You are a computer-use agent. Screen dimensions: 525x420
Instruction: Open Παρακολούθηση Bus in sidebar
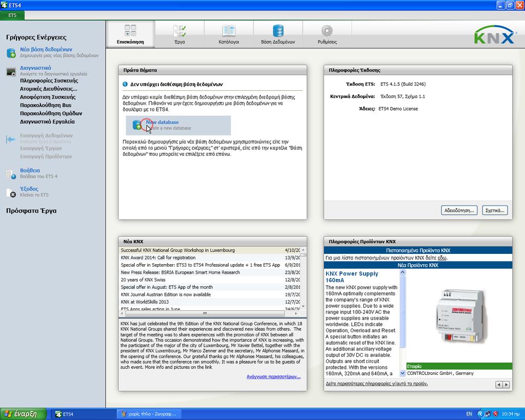pos(46,105)
